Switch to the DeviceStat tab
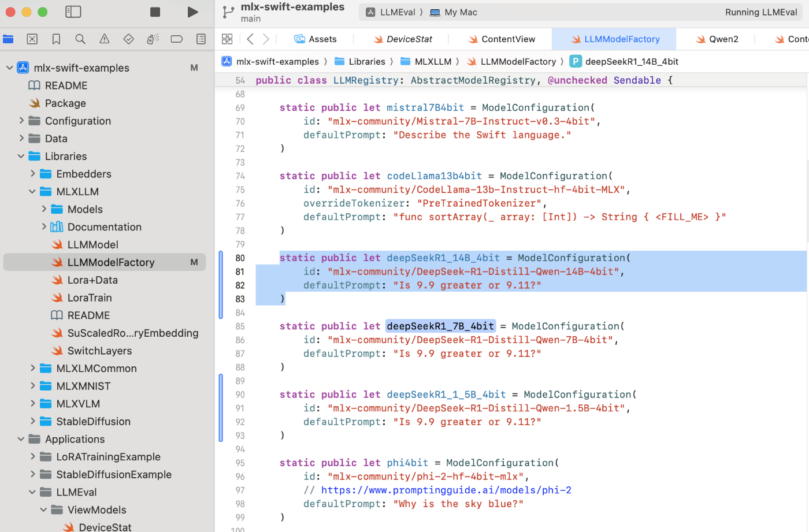 [402, 39]
